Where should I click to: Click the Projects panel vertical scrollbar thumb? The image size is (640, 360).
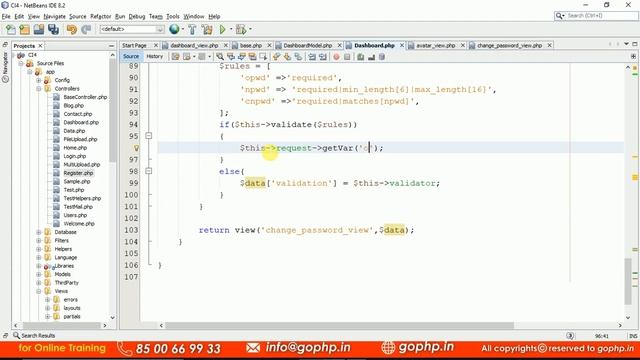[112, 110]
